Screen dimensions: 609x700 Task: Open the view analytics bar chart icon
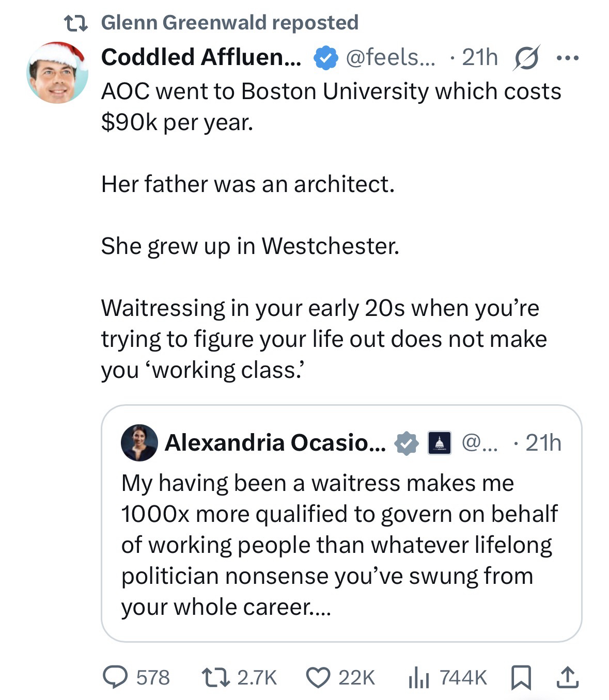pos(418,677)
